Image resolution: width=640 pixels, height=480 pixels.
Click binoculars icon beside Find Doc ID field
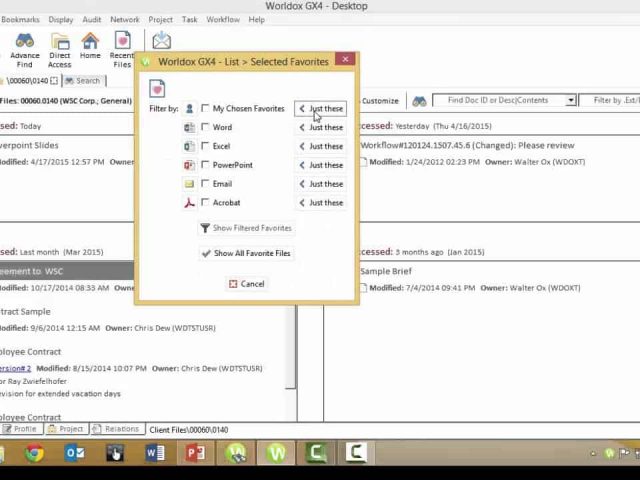pos(419,101)
